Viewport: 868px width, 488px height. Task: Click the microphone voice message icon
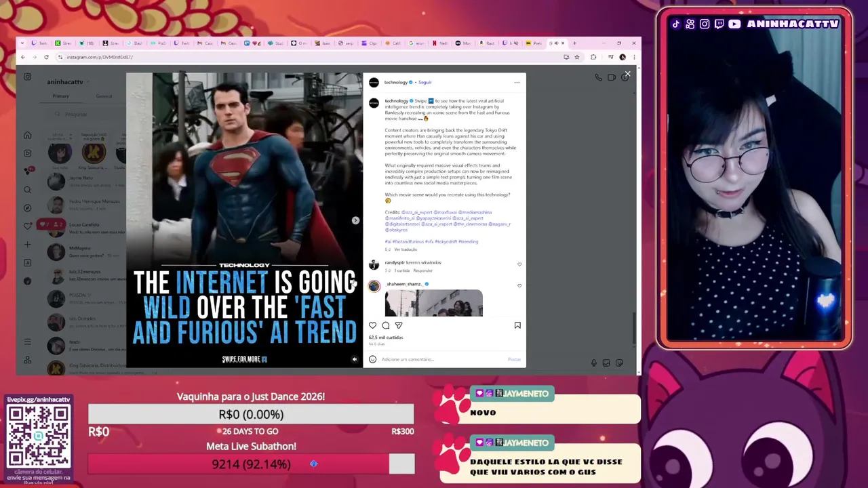[x=593, y=363]
